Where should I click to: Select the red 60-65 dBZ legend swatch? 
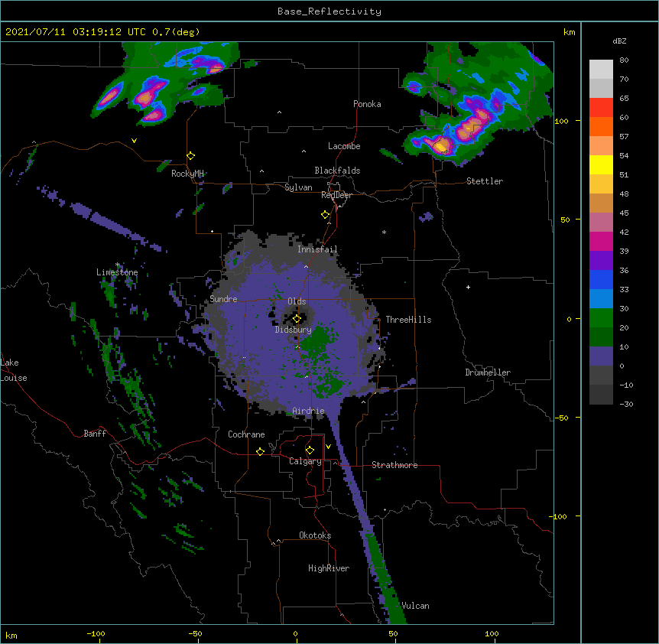point(601,107)
